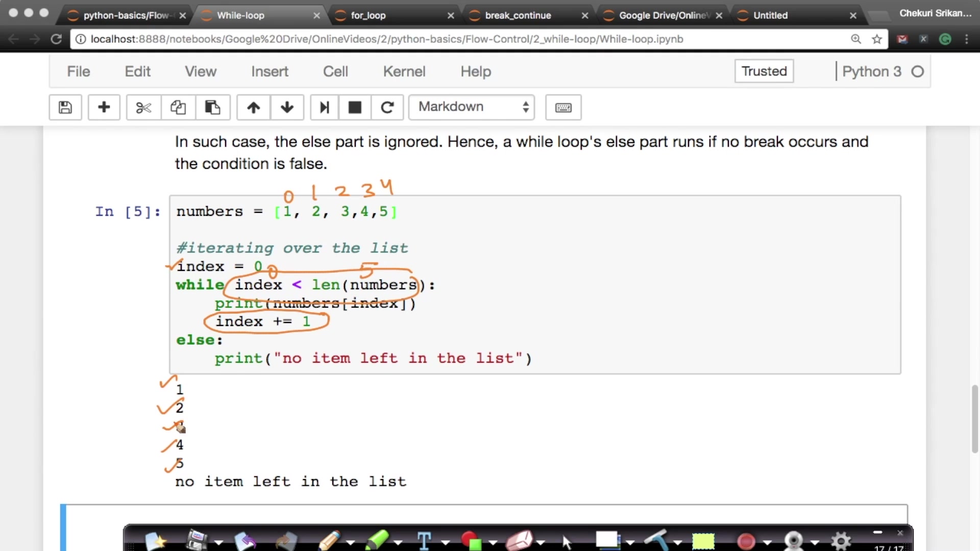Click the Trusted notebook button

(x=764, y=71)
